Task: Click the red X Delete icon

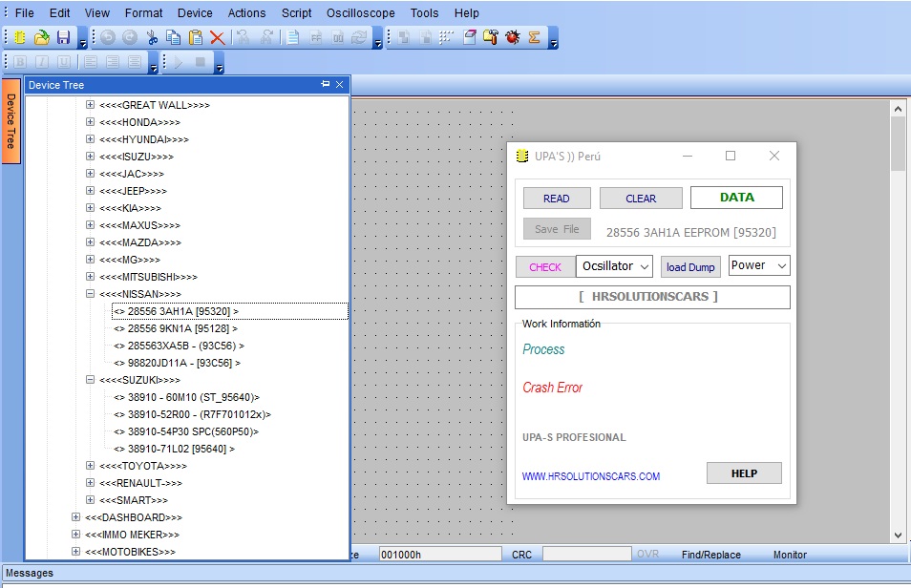Action: click(218, 37)
